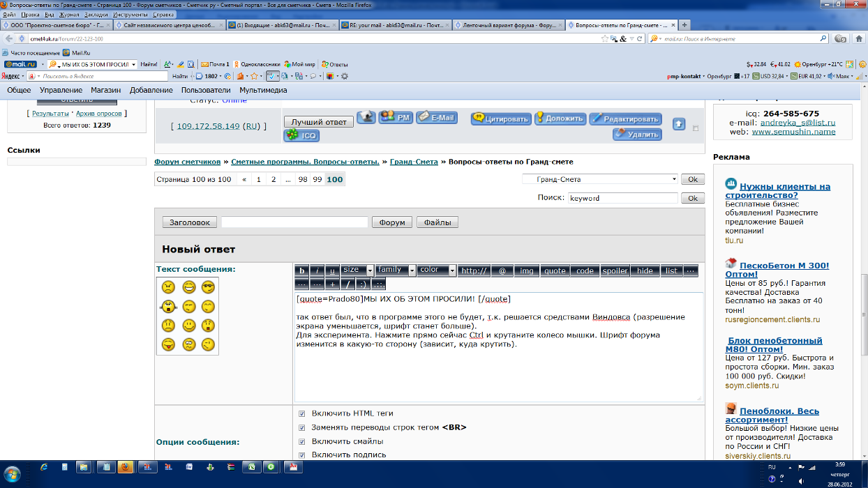Click Редактировать edit post button
The image size is (868, 488).
click(625, 119)
